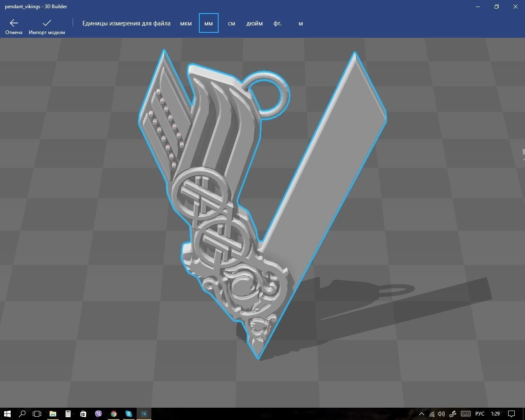Select м (meters) units
The height and width of the screenshot is (420, 525).
(x=301, y=23)
